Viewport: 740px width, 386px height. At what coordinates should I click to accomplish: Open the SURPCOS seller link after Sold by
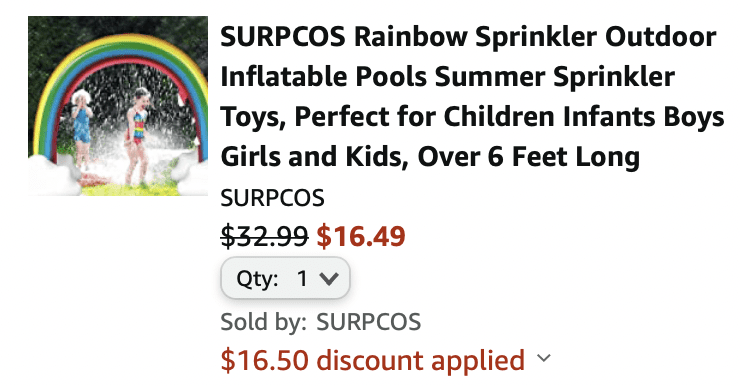pyautogui.click(x=369, y=322)
